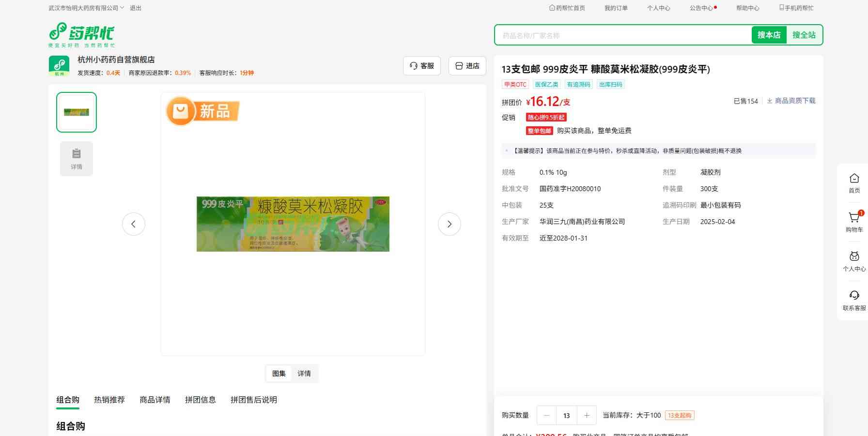The image size is (868, 436).
Task: Open 购物车 in the right sidebar
Action: pyautogui.click(x=854, y=222)
